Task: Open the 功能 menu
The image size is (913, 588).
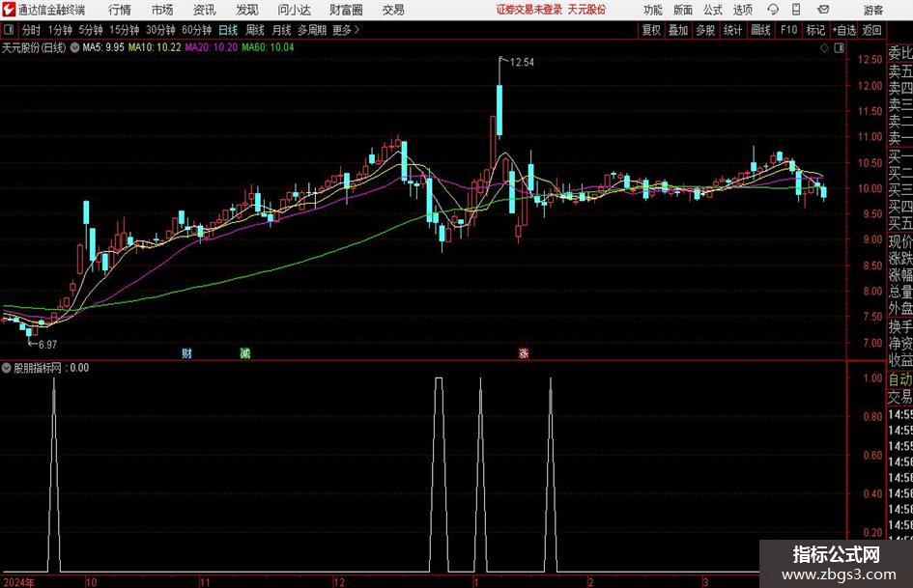Action: tap(653, 10)
